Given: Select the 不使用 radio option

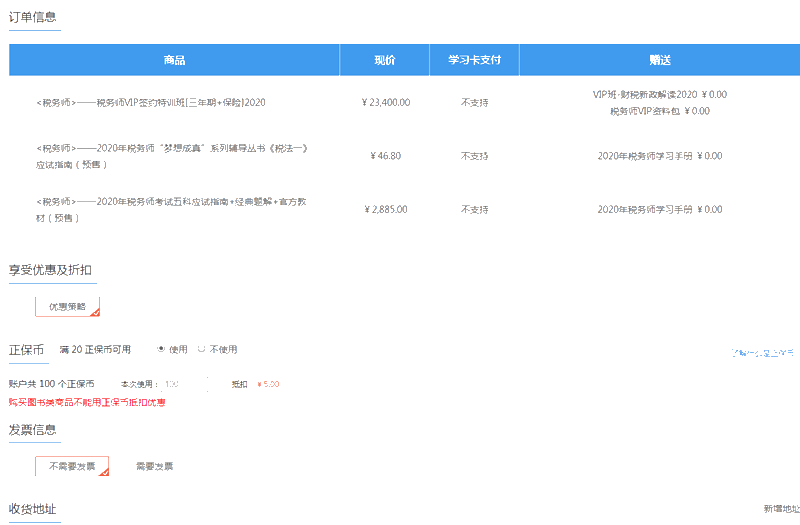Looking at the screenshot, I should [x=202, y=349].
